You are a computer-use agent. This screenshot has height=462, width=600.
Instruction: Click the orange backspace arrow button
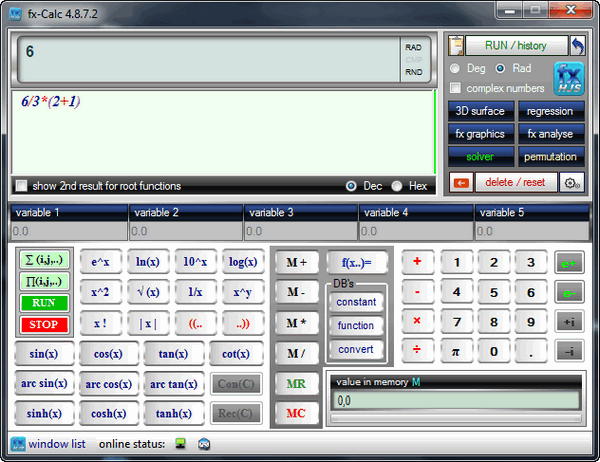[461, 183]
